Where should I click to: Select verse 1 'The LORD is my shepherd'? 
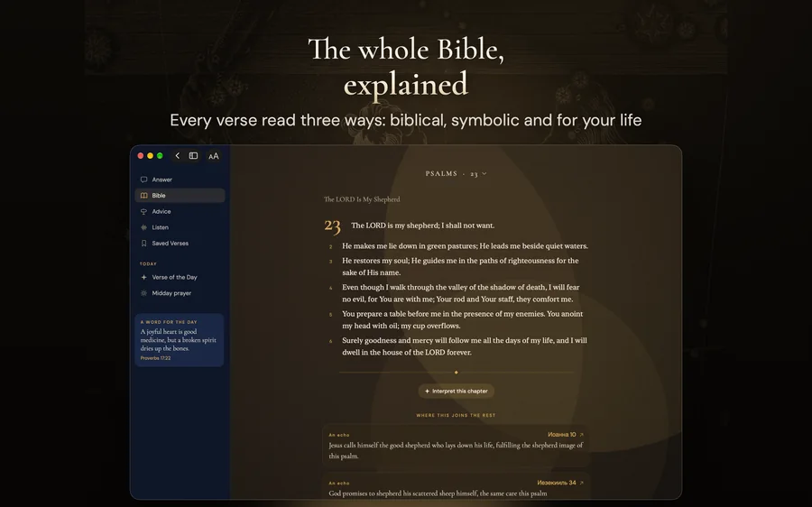tap(422, 226)
